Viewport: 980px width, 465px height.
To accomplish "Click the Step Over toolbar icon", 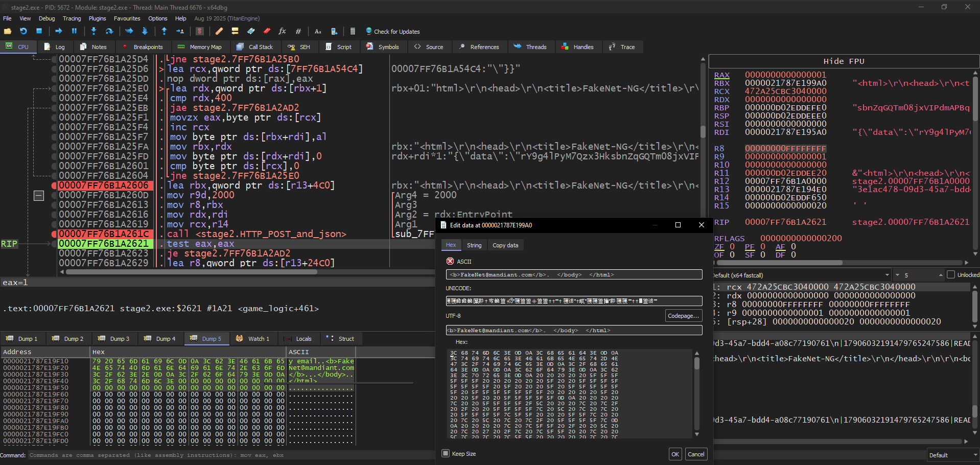I will click(109, 31).
